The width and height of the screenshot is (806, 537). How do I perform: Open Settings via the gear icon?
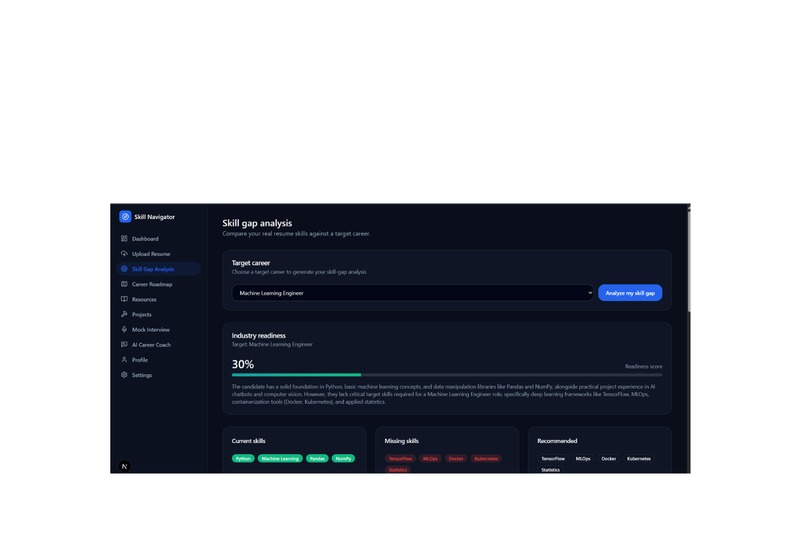point(124,375)
